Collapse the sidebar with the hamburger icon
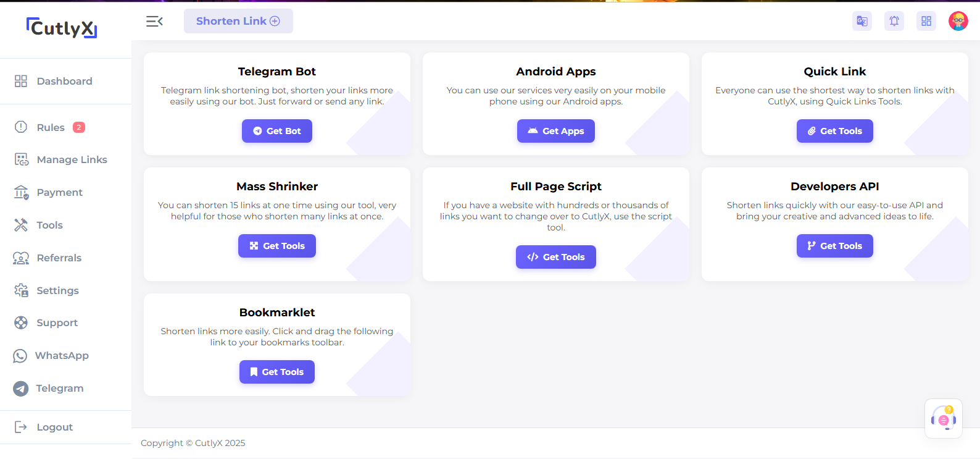The height and width of the screenshot is (459, 980). (x=154, y=22)
